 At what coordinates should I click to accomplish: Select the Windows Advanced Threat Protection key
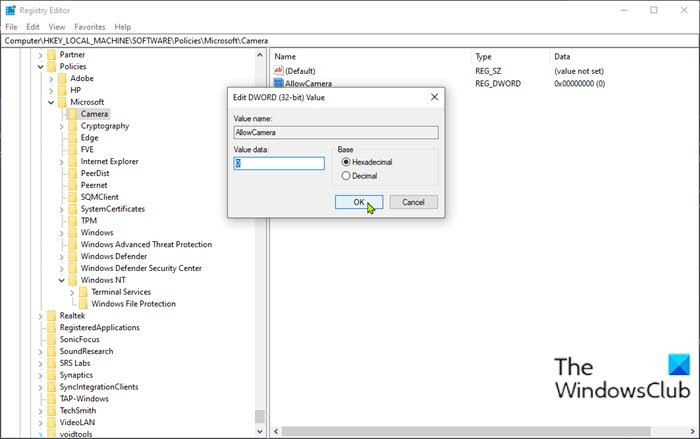(146, 244)
